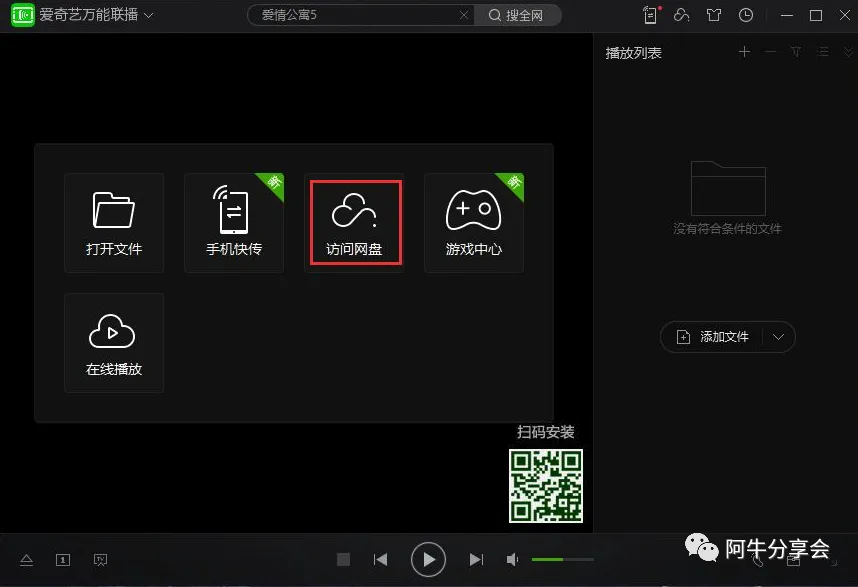This screenshot has height=587, width=858.
Task: Open the 游戏中心 game center tile
Action: tap(474, 223)
